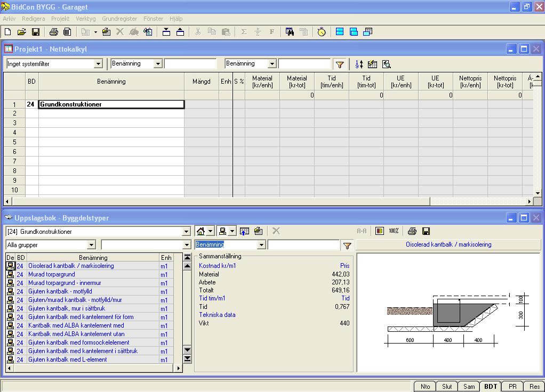
Task: Select Murad torpargrund row
Action: (90, 274)
